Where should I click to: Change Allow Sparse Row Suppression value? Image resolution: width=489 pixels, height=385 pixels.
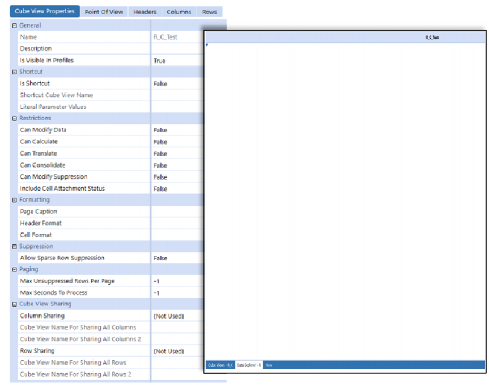pyautogui.click(x=177, y=258)
